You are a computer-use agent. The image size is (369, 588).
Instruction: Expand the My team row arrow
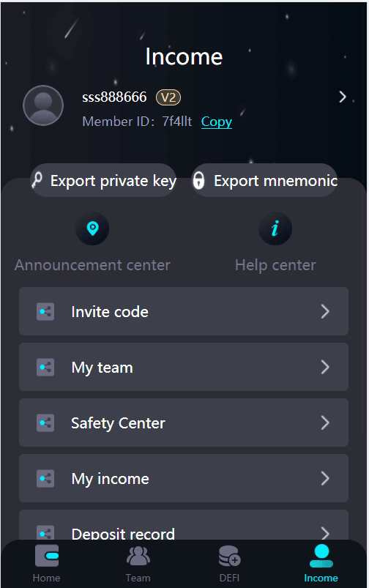coord(325,367)
